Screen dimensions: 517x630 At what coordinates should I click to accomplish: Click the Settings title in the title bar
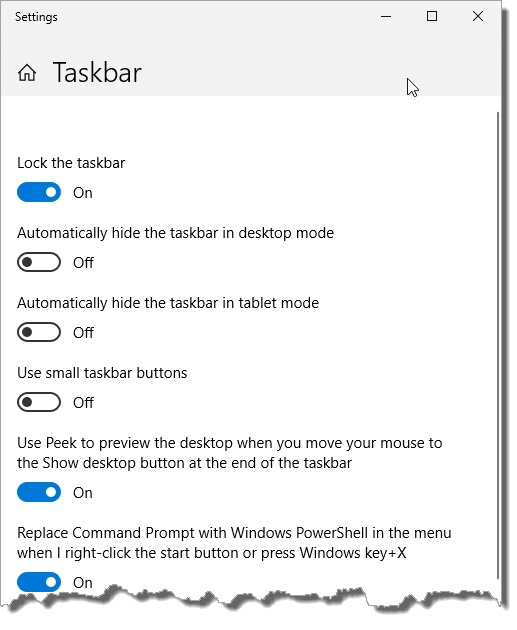point(37,17)
